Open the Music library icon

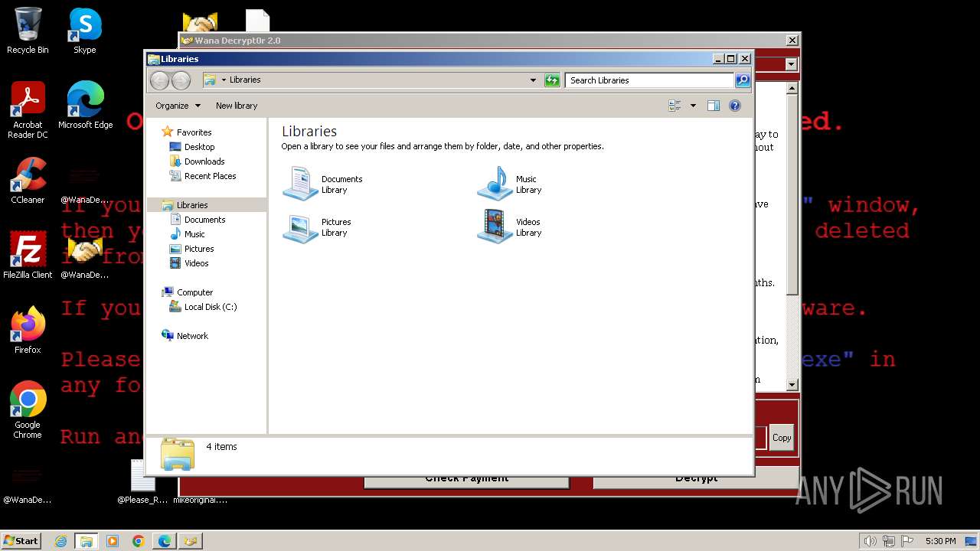495,184
